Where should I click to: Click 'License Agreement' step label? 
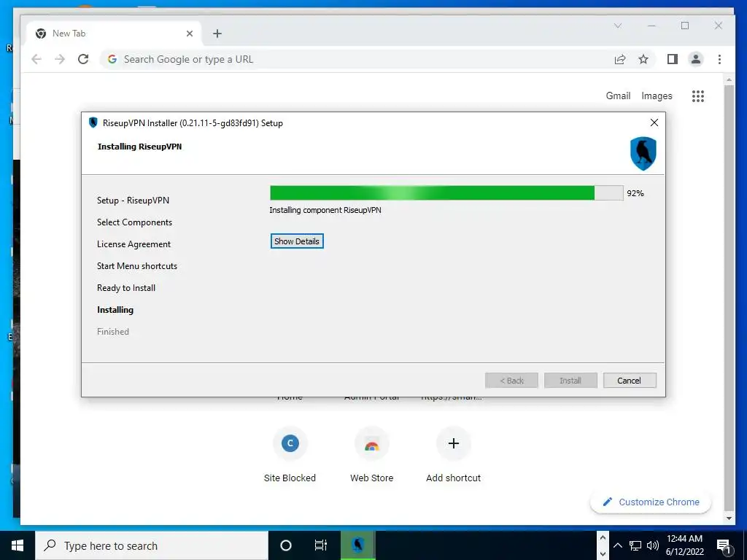tap(134, 244)
